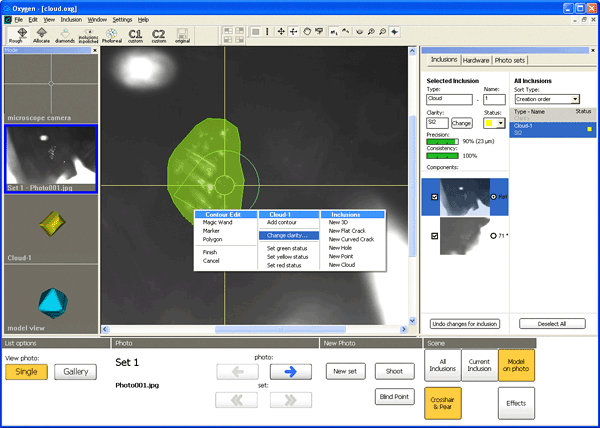Toggle the second component photo checkbox
The image size is (600, 428).
pyautogui.click(x=432, y=236)
